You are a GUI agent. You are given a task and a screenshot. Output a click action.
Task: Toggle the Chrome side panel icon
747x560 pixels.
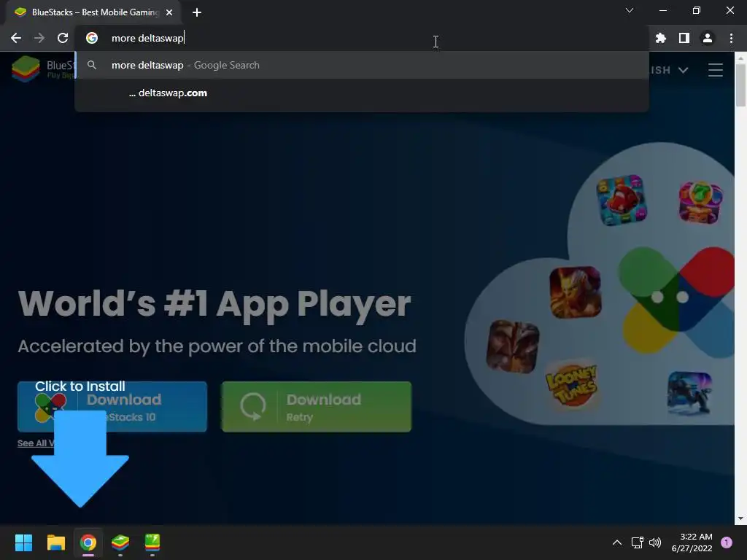(684, 38)
